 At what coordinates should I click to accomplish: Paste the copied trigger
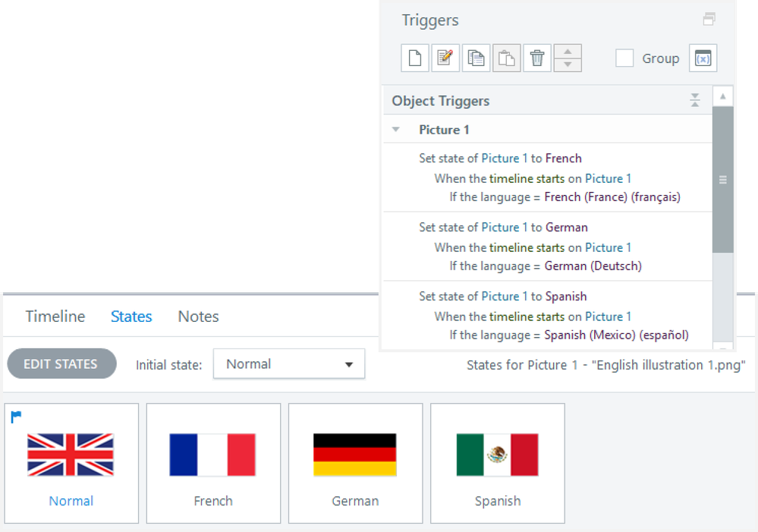(x=506, y=58)
